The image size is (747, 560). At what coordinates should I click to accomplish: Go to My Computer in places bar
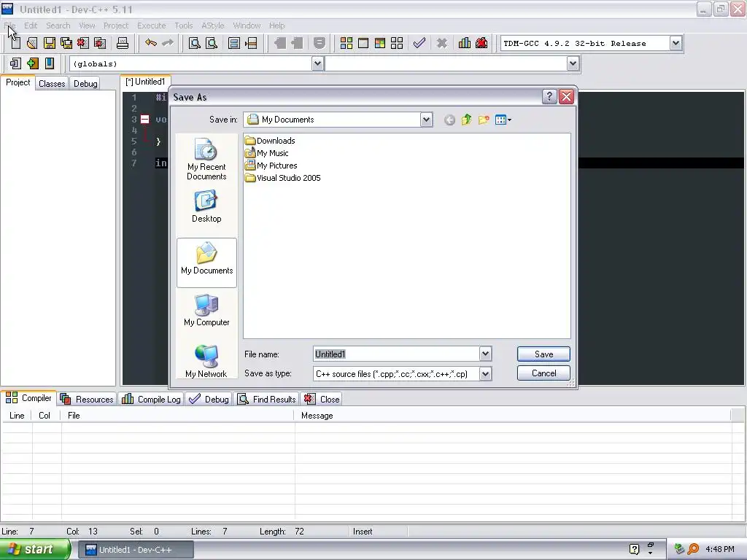(206, 311)
